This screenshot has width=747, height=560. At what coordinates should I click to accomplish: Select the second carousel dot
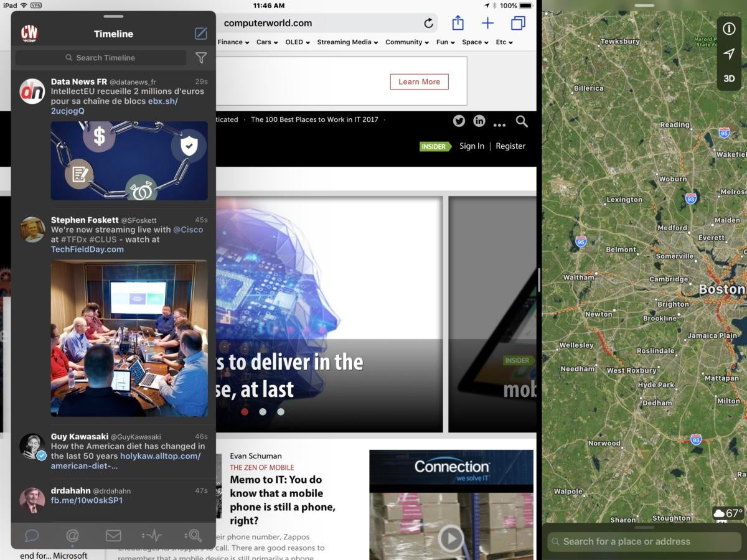[x=263, y=411]
